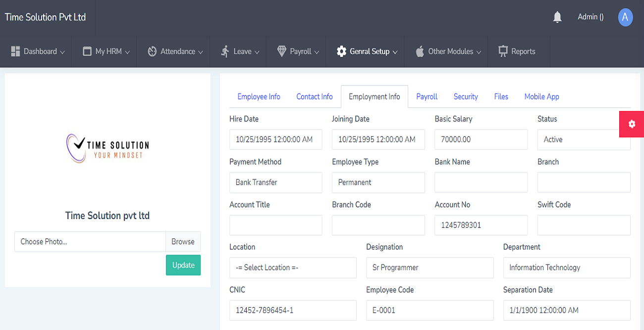The width and height of the screenshot is (644, 330).
Task: Open the Location select dropdown
Action: pos(293,268)
